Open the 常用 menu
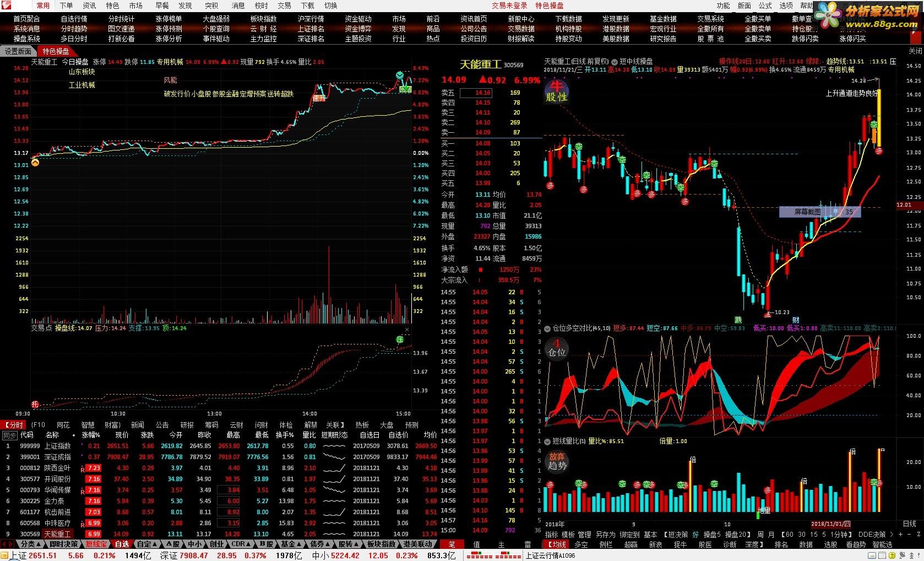The image size is (924, 561). coord(43,6)
